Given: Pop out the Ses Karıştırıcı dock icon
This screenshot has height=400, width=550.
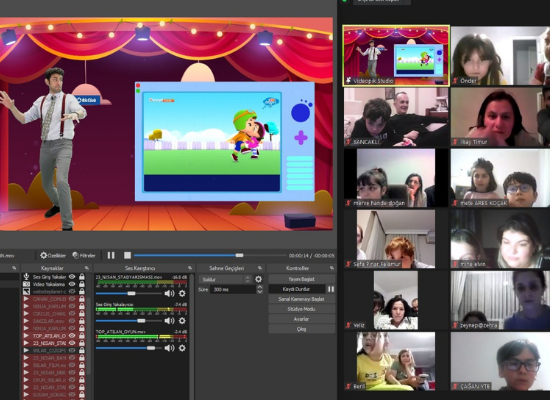Looking at the screenshot, I should tap(190, 268).
